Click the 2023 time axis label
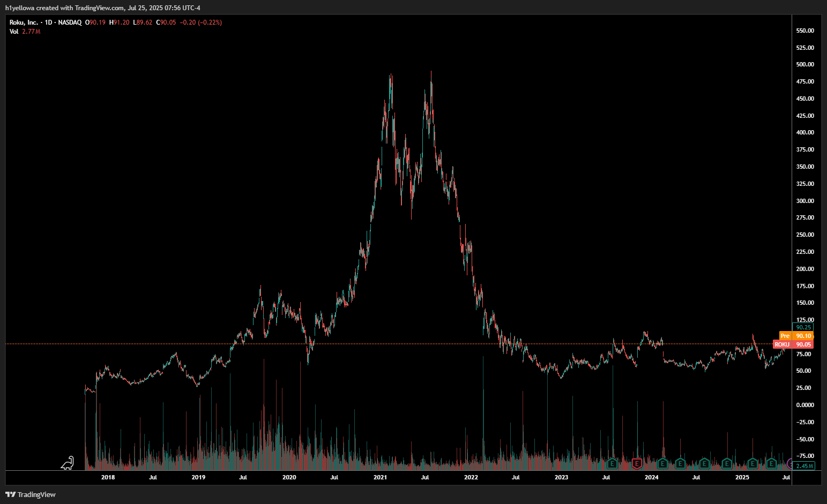Image resolution: width=827 pixels, height=504 pixels. point(561,477)
